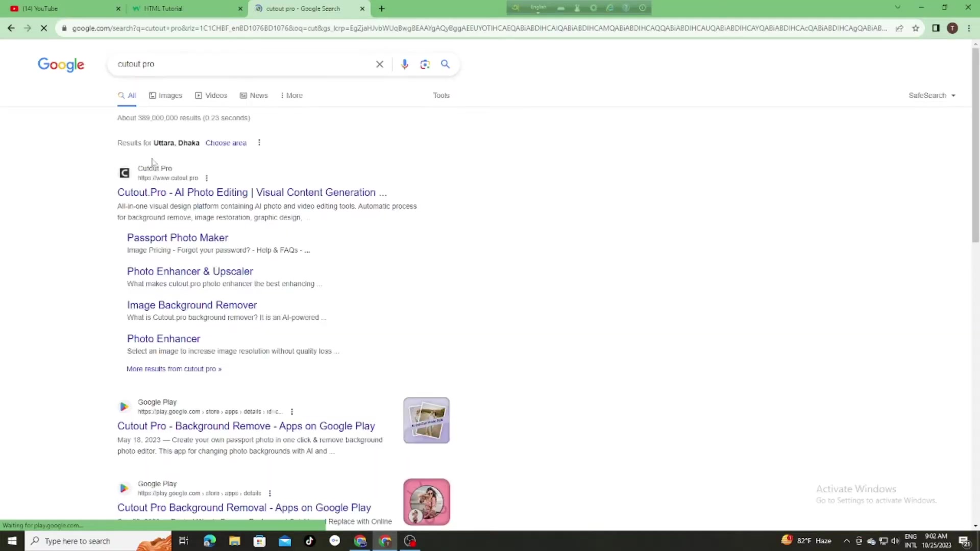Click the Google logo

pyautogui.click(x=61, y=65)
